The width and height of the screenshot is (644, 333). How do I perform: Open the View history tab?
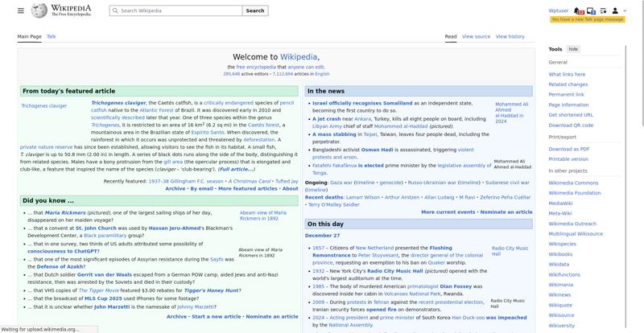pyautogui.click(x=510, y=36)
